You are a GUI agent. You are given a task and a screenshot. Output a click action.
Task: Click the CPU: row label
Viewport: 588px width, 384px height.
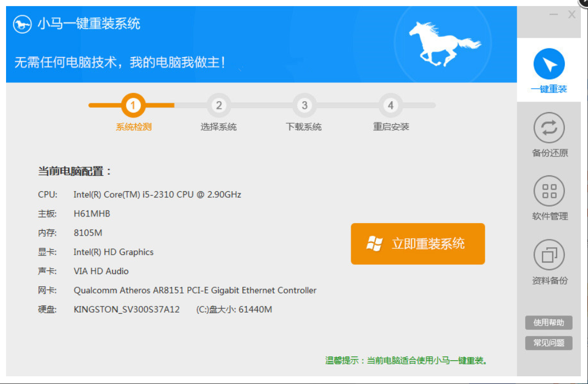pos(48,194)
